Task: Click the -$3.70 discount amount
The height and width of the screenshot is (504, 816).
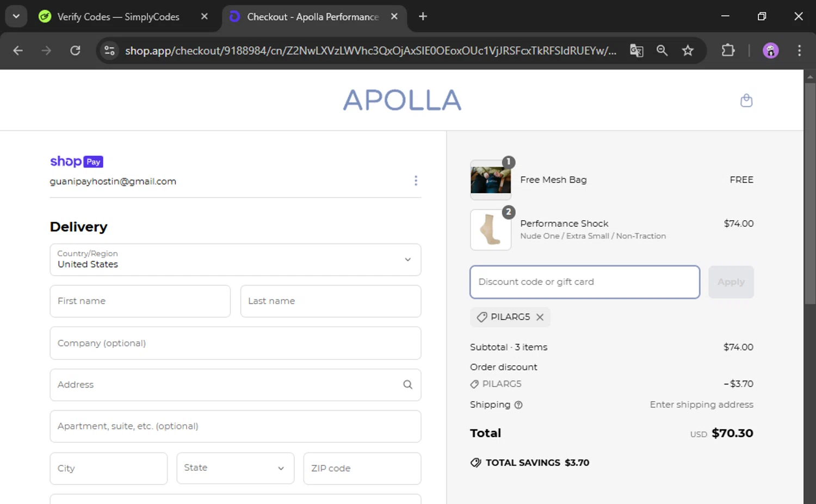Action: pos(738,384)
